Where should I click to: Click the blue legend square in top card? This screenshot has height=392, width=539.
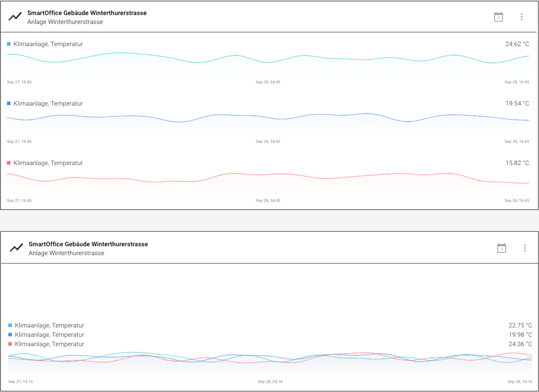[x=9, y=103]
